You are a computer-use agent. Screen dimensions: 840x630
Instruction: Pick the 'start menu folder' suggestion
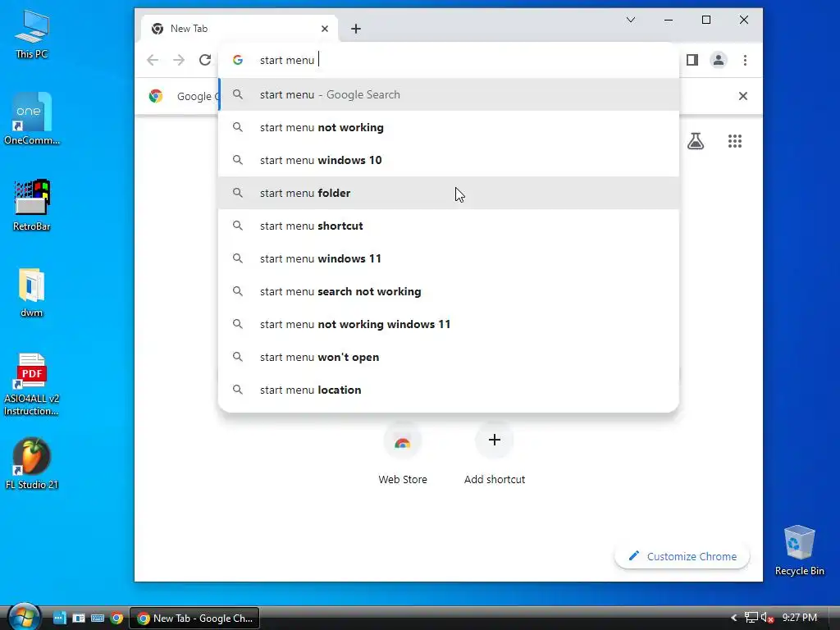(x=449, y=193)
